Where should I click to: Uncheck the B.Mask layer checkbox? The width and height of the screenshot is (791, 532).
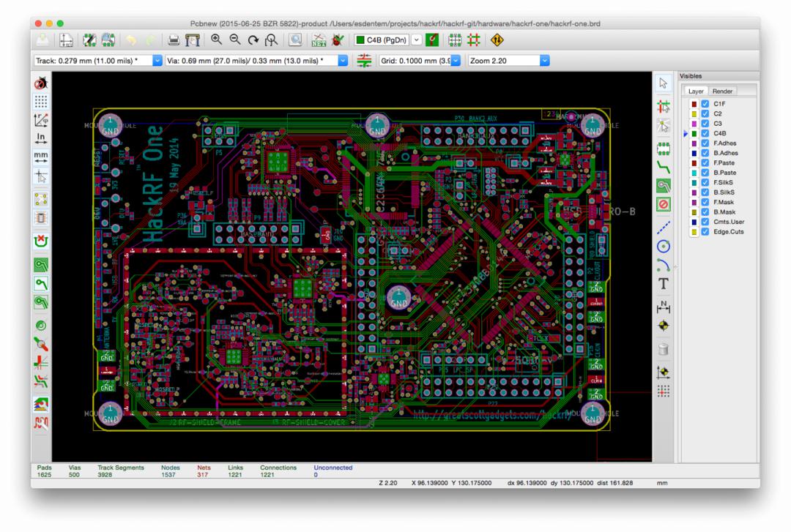click(x=705, y=211)
